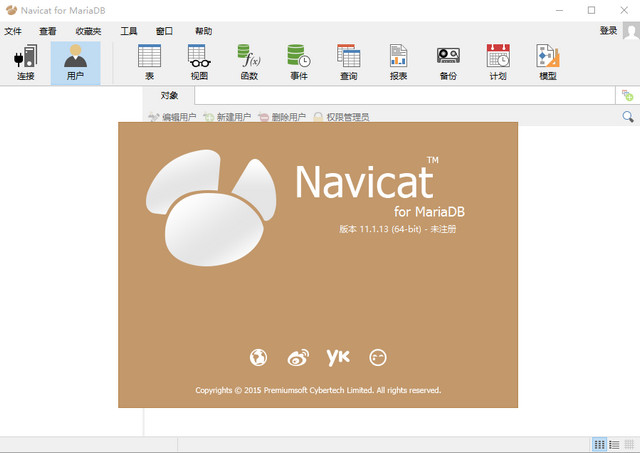Click the globe website icon on splash

(258, 358)
